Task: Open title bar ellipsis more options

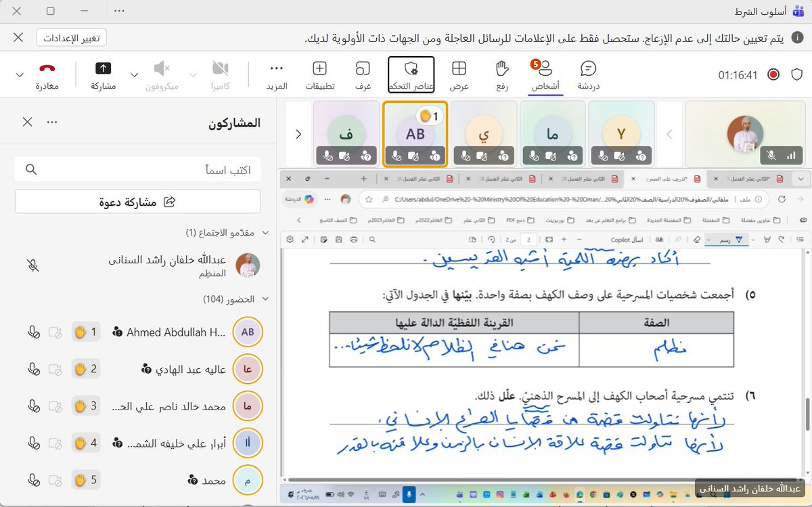Action: coord(120,12)
